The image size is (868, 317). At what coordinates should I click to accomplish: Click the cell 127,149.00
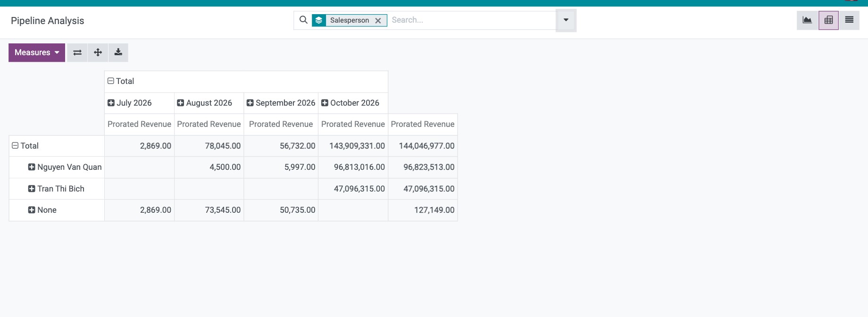coord(423,210)
